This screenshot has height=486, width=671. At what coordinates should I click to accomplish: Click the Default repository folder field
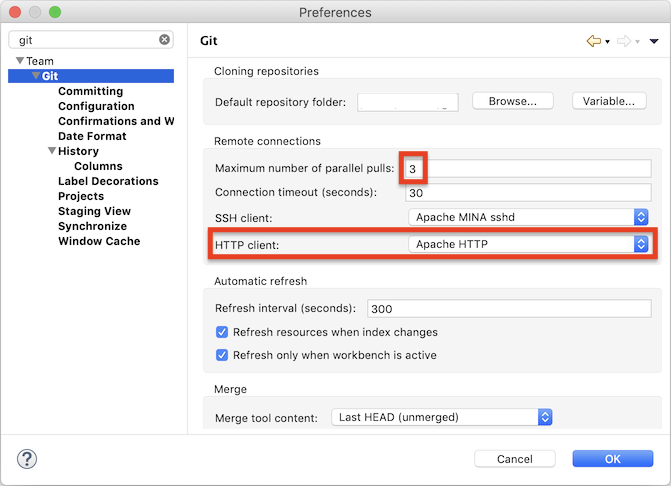(408, 102)
